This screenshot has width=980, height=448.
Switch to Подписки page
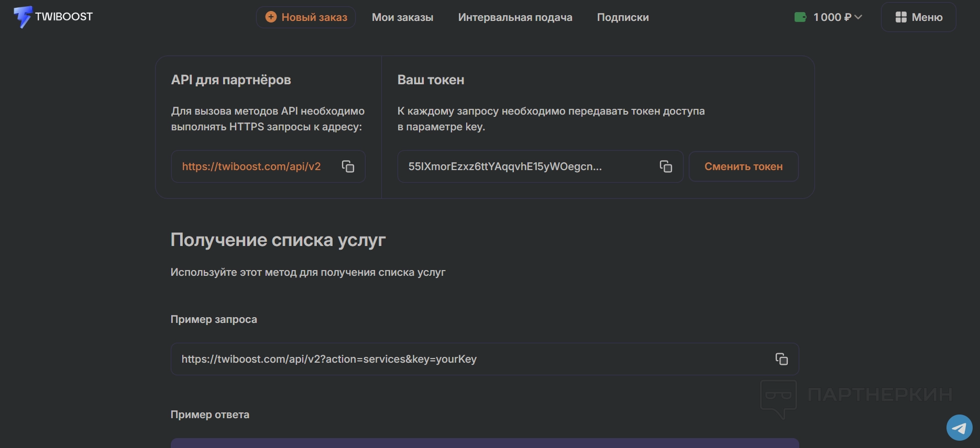pyautogui.click(x=623, y=17)
